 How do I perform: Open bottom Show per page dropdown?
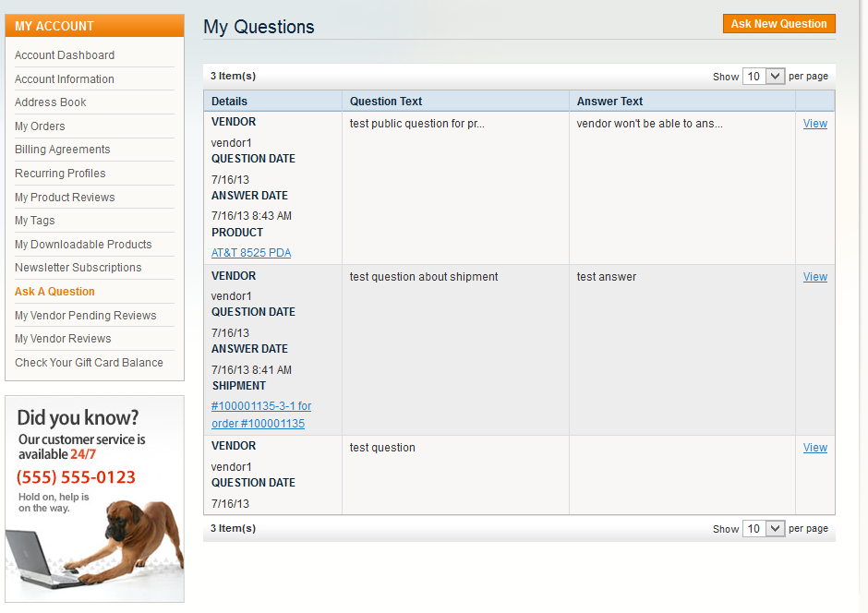764,529
